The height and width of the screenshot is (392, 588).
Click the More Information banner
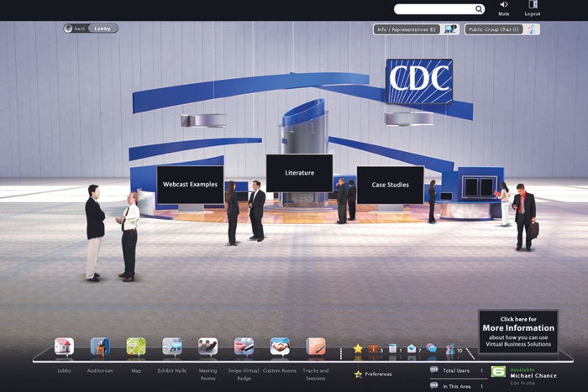click(x=518, y=332)
